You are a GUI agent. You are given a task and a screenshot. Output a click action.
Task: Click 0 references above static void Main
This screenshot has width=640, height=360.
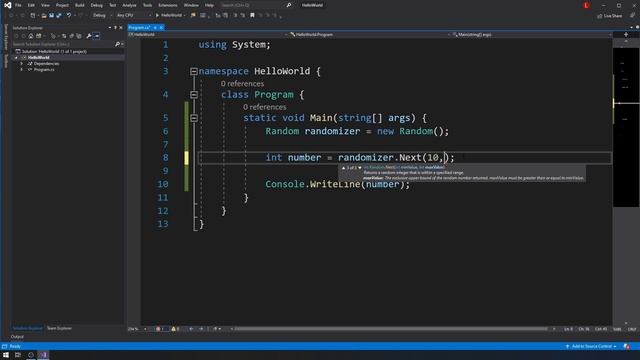coord(264,107)
